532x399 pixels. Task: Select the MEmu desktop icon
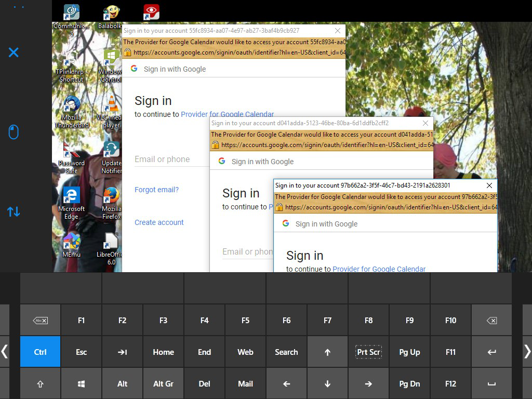tap(71, 245)
